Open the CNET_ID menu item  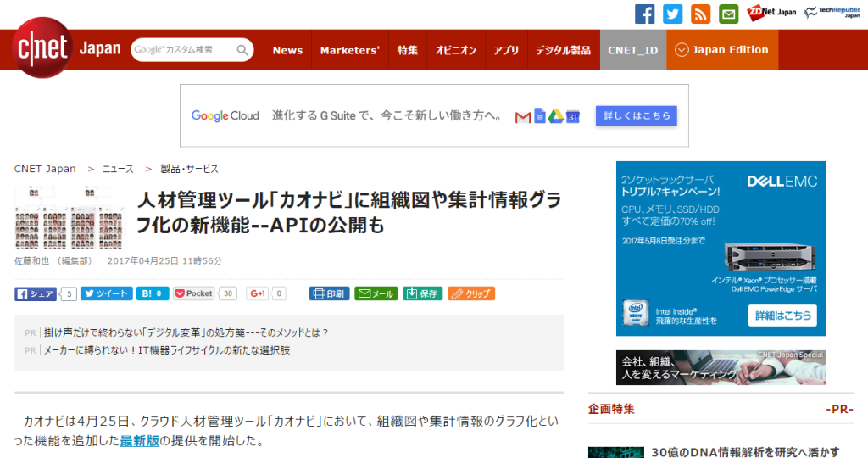point(632,50)
